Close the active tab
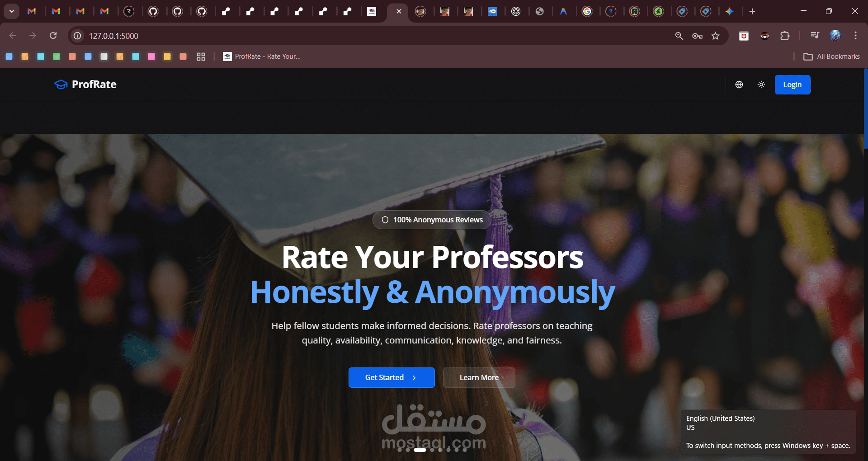Image resolution: width=868 pixels, height=461 pixels. [x=399, y=11]
